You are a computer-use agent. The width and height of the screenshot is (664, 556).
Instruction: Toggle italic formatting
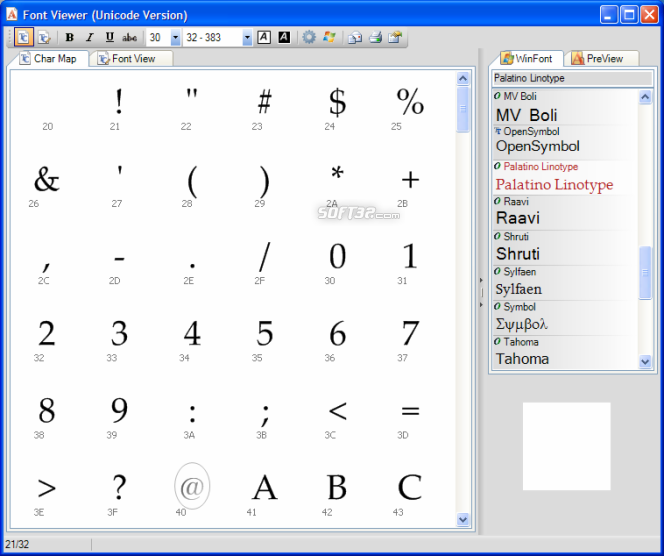[x=89, y=37]
